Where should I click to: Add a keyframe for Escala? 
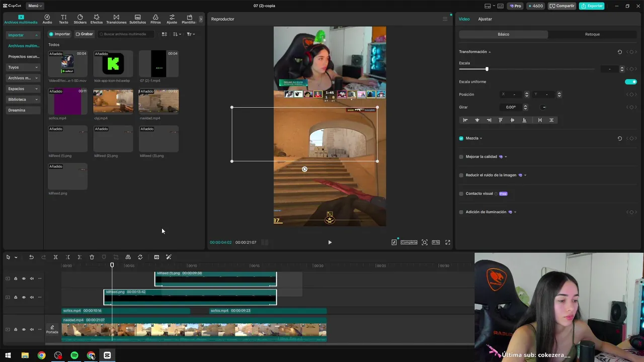(631, 69)
